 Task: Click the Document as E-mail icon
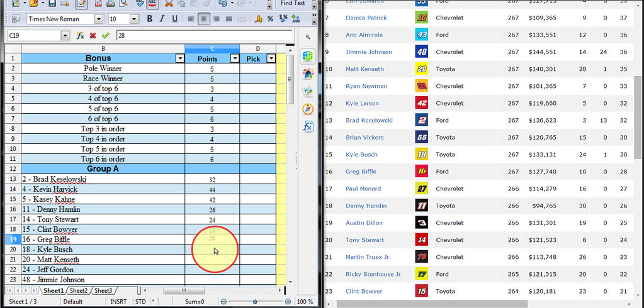click(x=64, y=3)
